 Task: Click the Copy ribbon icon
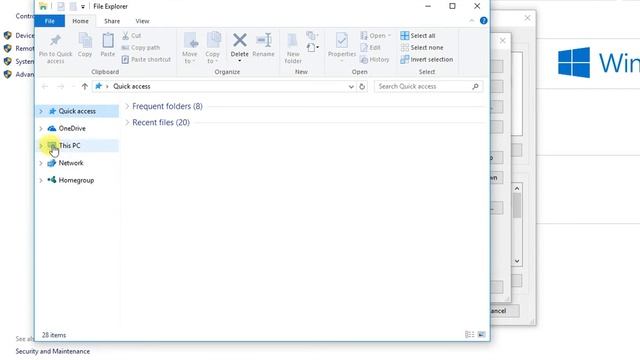(85, 41)
